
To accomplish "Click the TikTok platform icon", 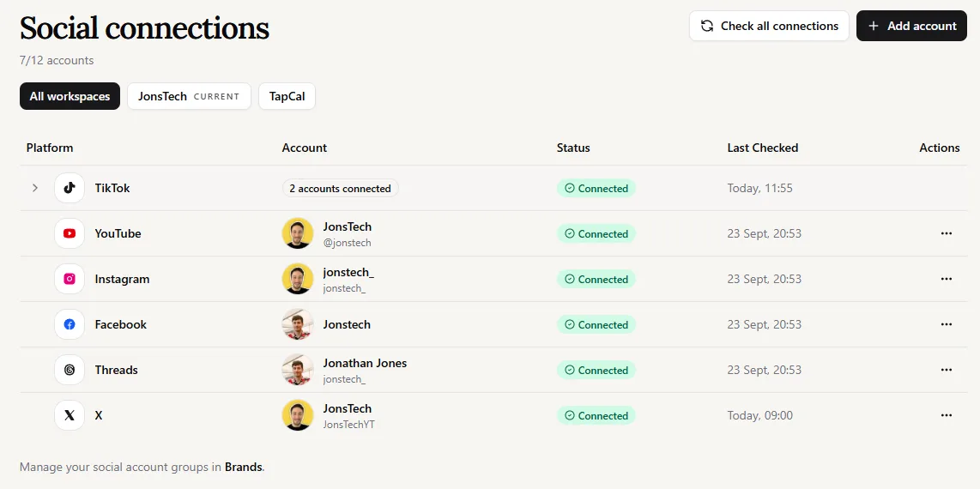I will (x=70, y=188).
